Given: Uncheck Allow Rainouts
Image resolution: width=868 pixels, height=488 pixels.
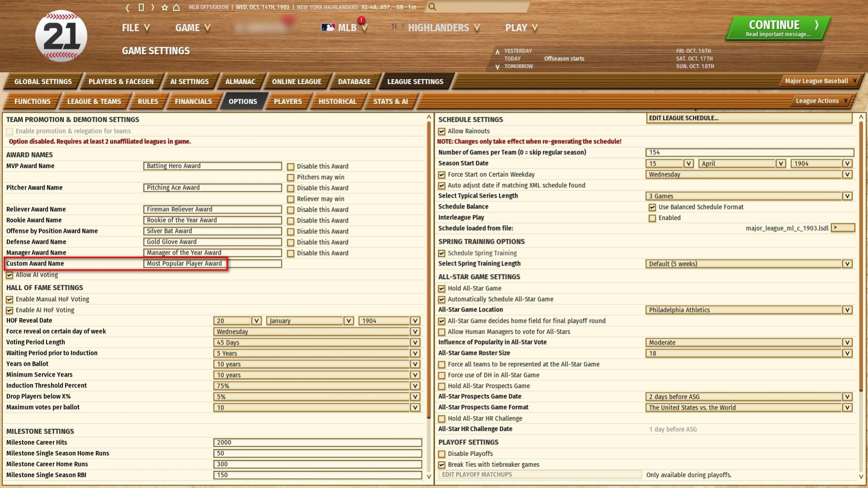Looking at the screenshot, I should click(441, 131).
